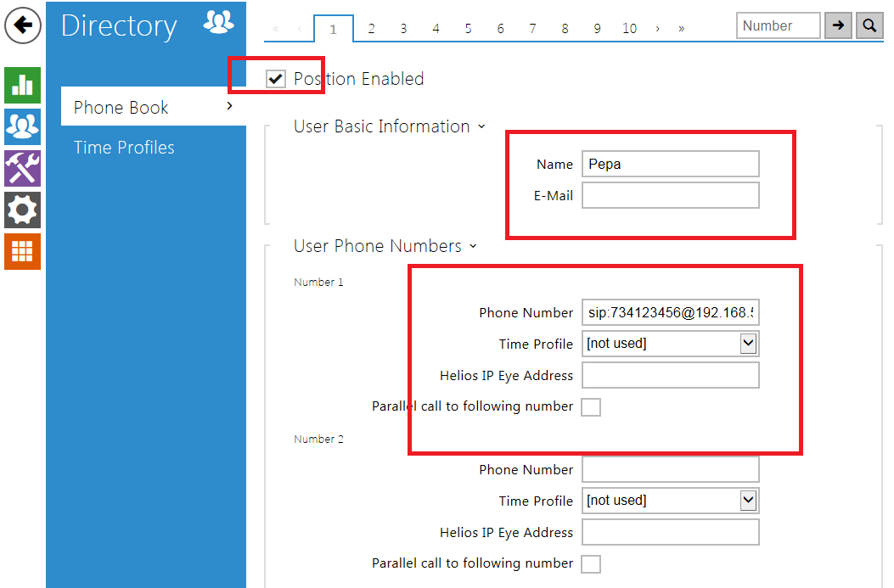The image size is (894, 588).
Task: Enable parallel call for Number 2
Action: pos(591,563)
